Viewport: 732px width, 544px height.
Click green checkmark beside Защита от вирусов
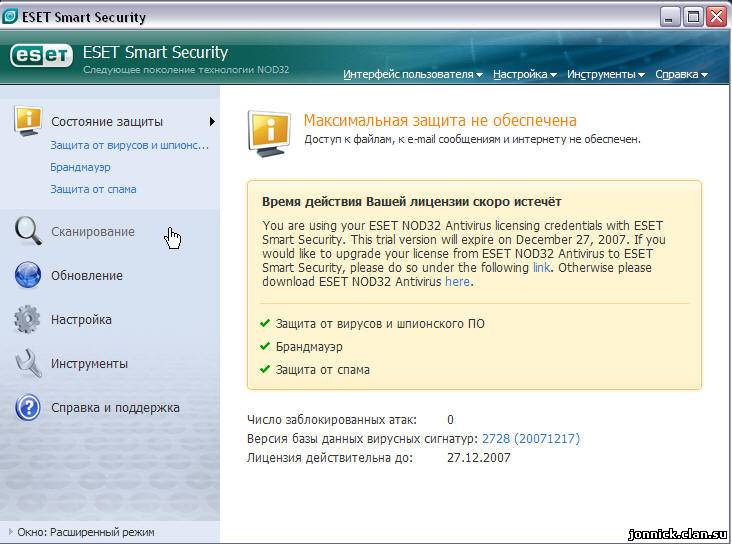pos(265,323)
